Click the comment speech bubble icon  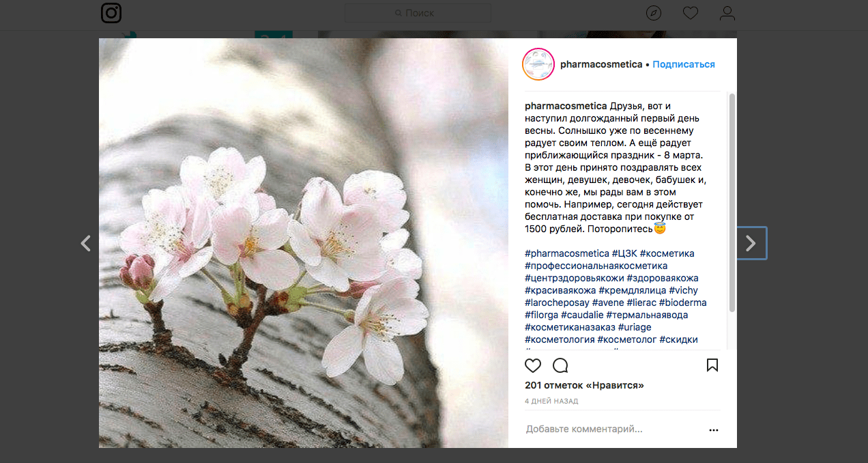pyautogui.click(x=560, y=365)
